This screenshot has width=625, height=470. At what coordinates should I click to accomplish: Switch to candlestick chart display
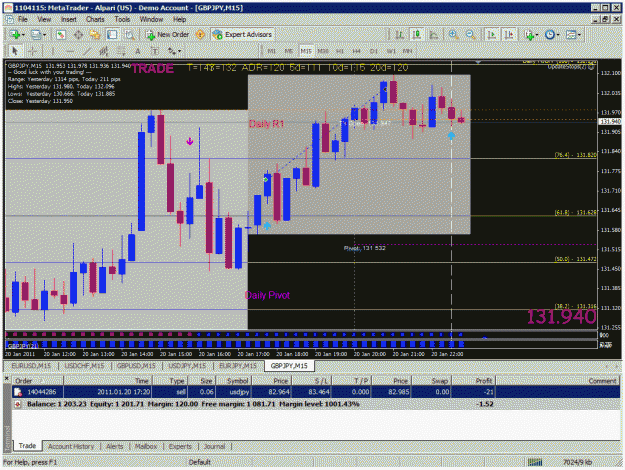417,35
